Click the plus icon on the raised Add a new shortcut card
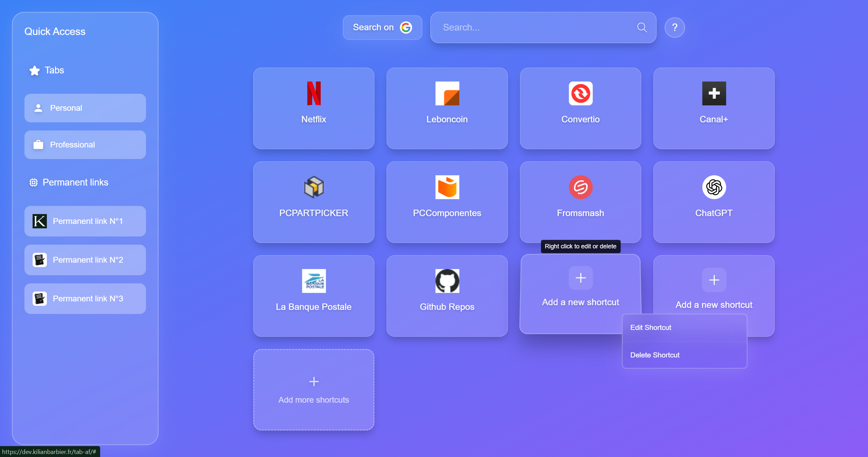This screenshot has width=868, height=457. (580, 278)
